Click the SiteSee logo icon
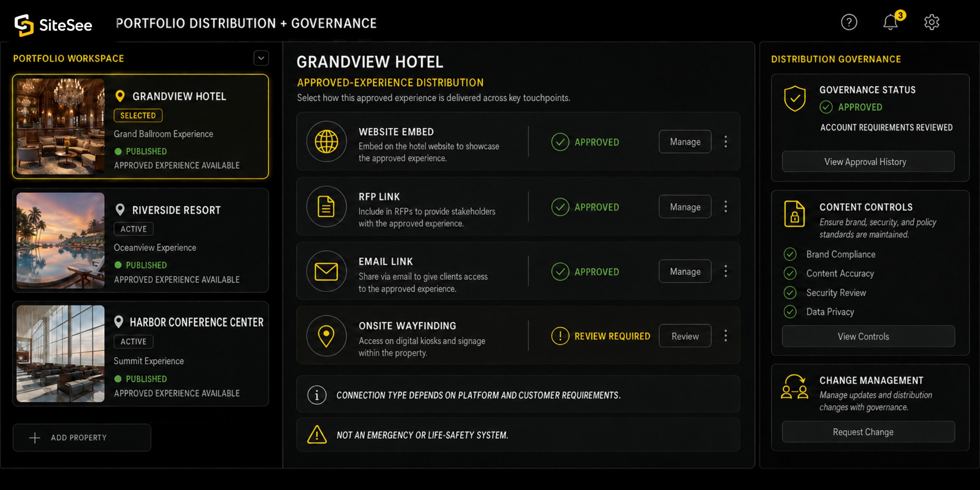The width and height of the screenshot is (980, 490). [x=24, y=25]
